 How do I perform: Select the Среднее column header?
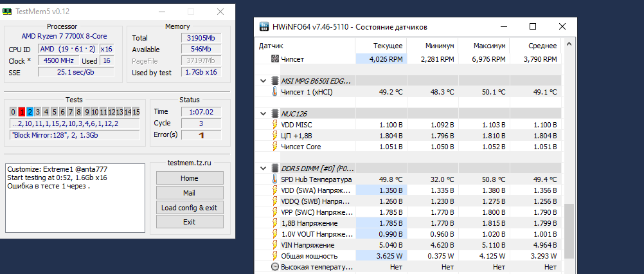[x=535, y=46]
